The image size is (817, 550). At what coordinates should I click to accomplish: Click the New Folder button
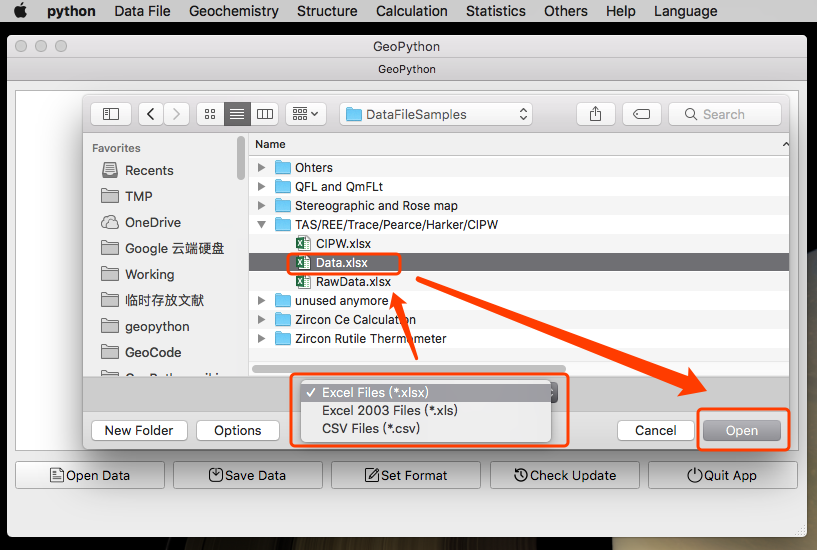[139, 430]
